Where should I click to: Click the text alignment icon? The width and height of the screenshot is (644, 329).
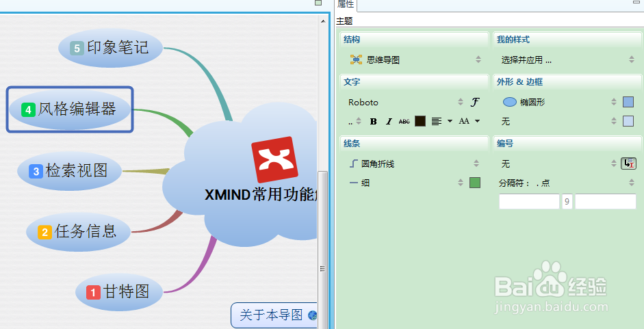(437, 121)
